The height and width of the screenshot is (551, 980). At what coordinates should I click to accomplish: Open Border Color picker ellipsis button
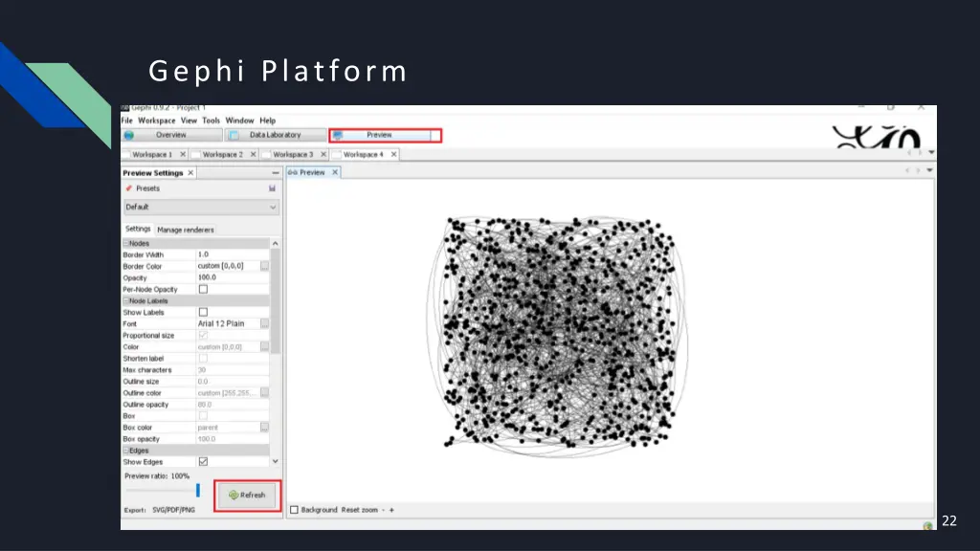pos(264,266)
